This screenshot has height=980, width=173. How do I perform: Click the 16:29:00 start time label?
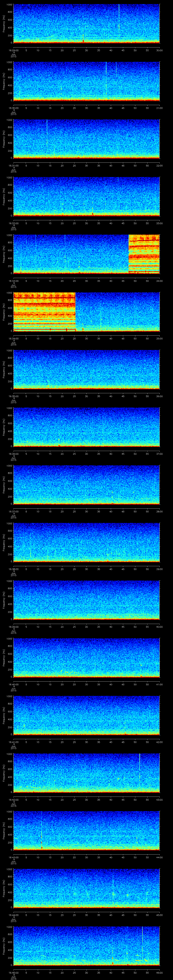pyautogui.click(x=13, y=50)
